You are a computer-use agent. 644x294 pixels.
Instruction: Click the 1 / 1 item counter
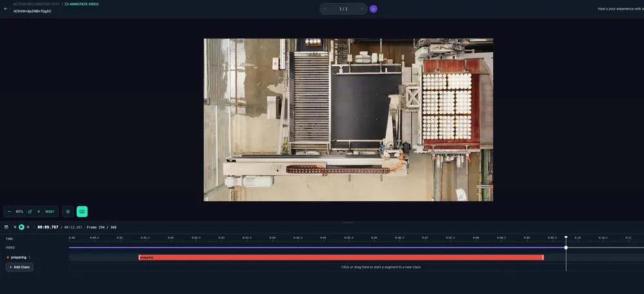pos(343,9)
